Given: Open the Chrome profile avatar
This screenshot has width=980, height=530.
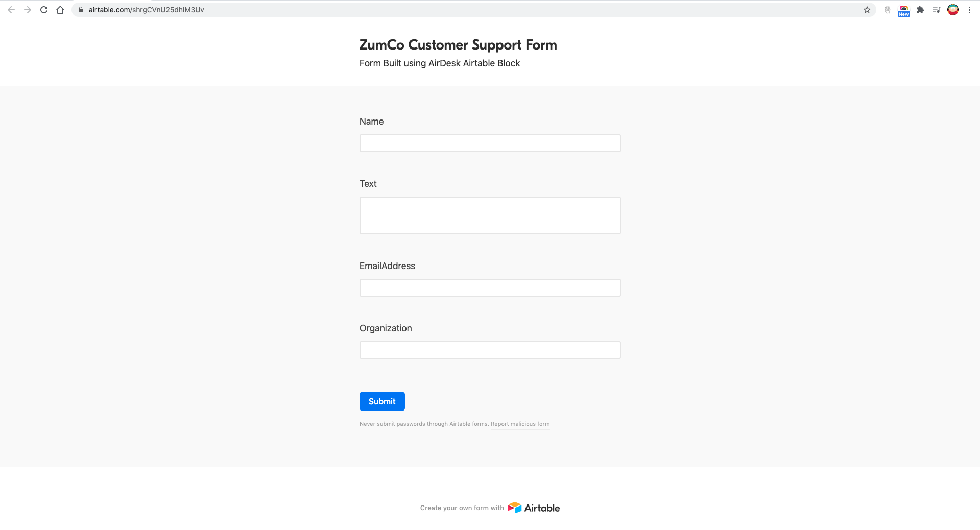Looking at the screenshot, I should point(953,10).
